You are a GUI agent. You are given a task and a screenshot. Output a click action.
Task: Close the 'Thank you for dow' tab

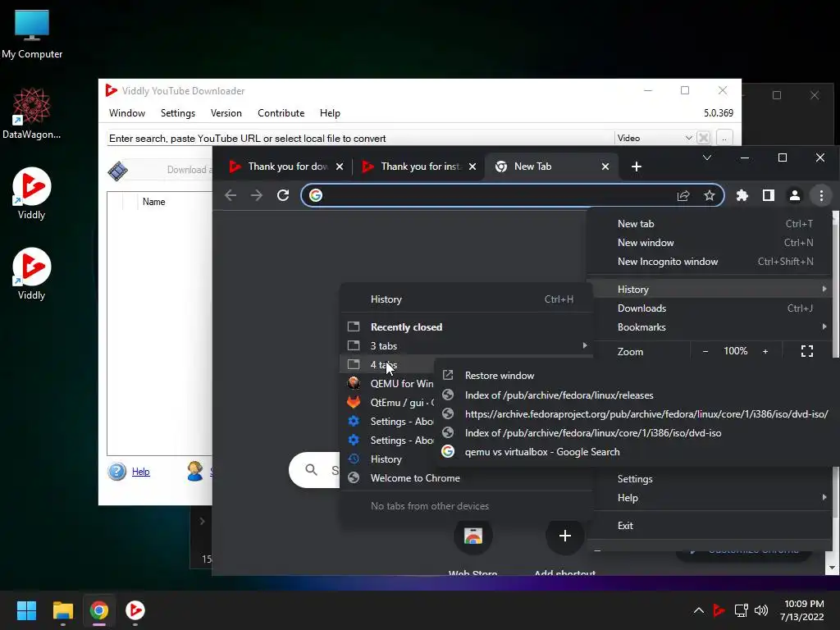(340, 167)
